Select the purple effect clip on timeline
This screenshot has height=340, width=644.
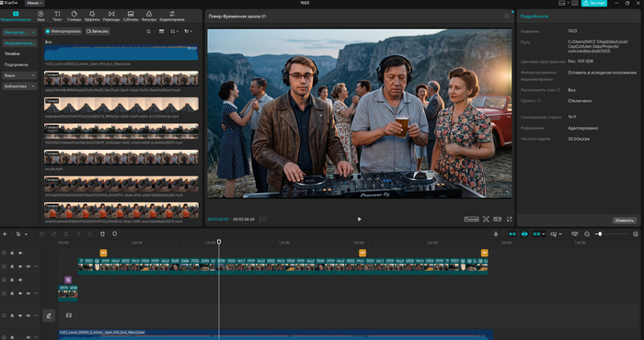68,279
